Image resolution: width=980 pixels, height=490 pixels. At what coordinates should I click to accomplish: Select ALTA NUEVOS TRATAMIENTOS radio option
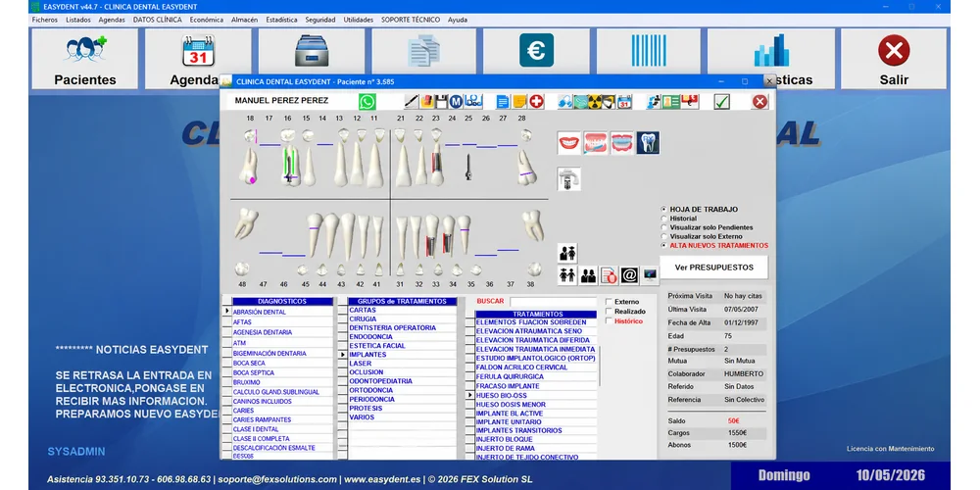pyautogui.click(x=663, y=246)
